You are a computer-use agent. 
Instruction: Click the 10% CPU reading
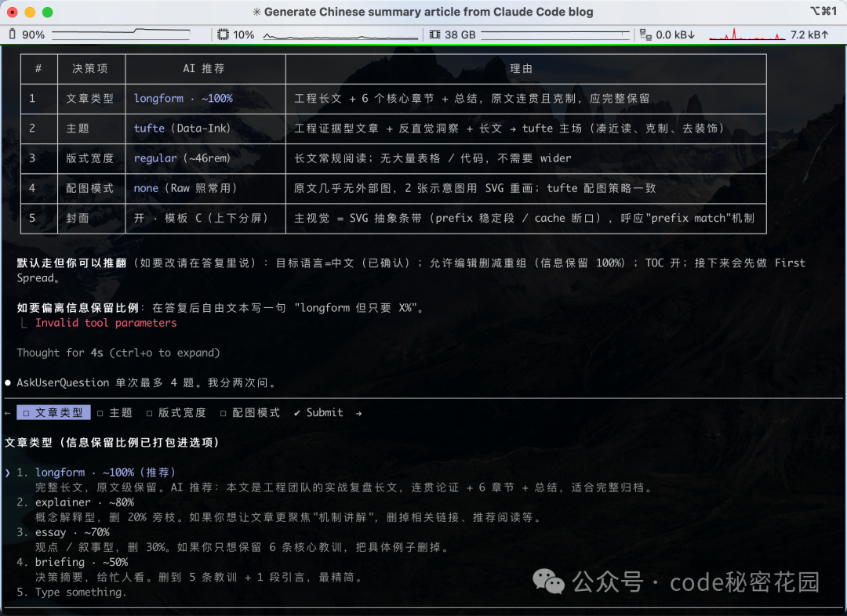(x=244, y=35)
